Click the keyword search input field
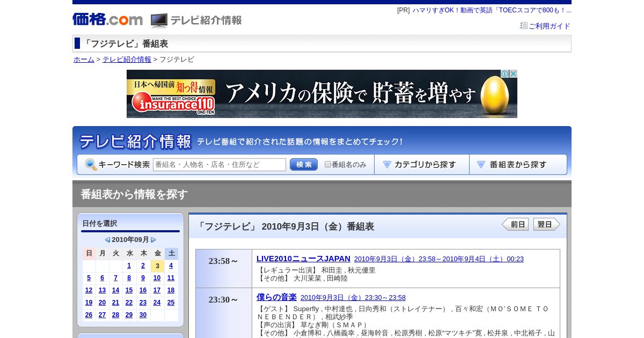Image resolution: width=644 pixels, height=338 pixels. 219,165
